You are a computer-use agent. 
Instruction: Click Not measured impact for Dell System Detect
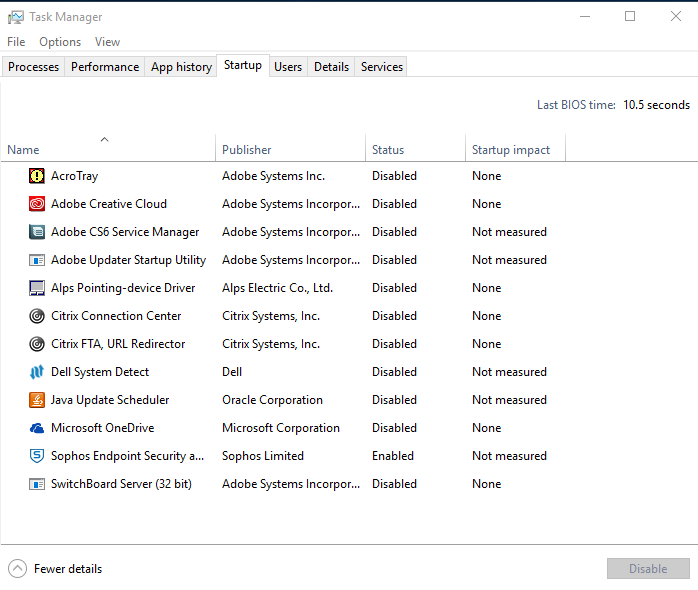(x=509, y=372)
